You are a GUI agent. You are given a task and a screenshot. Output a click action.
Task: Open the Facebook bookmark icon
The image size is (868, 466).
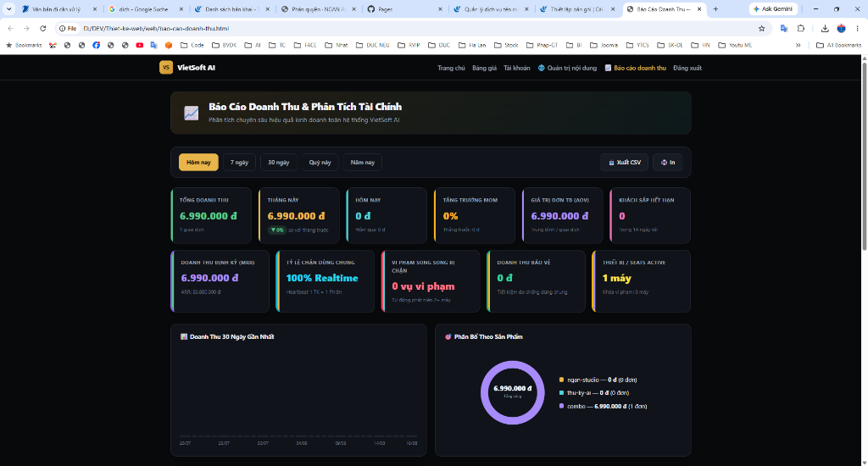[x=97, y=46]
